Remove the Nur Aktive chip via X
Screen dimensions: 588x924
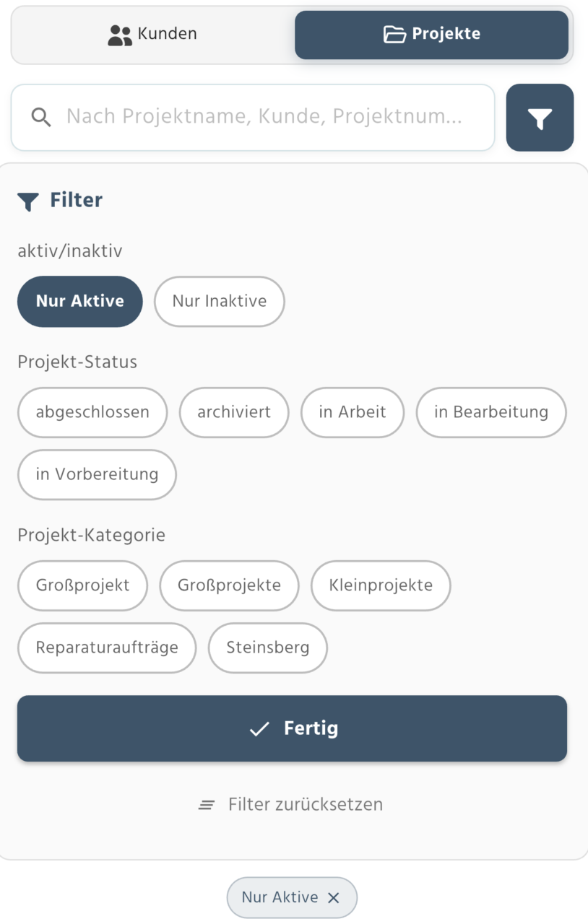[x=333, y=897]
